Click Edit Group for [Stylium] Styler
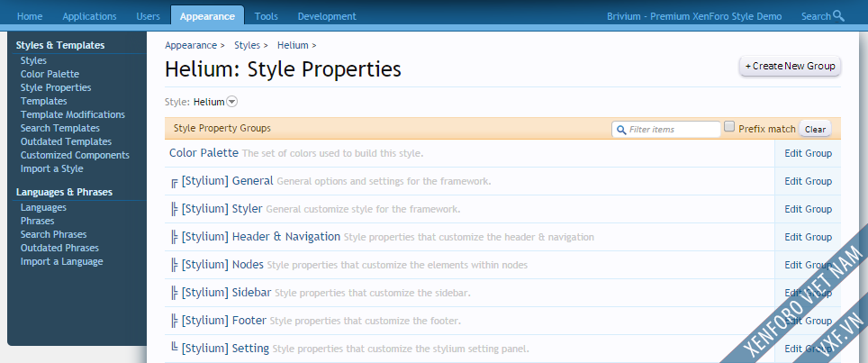The width and height of the screenshot is (868, 363). click(808, 209)
